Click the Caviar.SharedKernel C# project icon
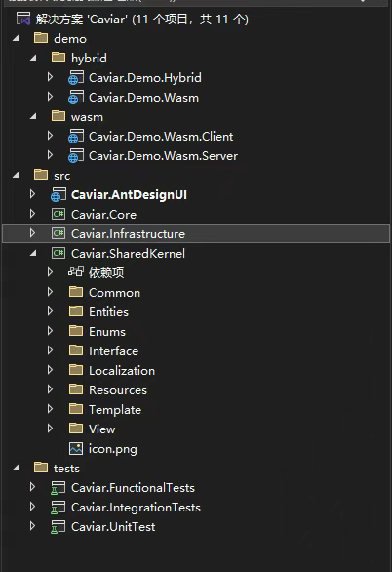 (59, 253)
